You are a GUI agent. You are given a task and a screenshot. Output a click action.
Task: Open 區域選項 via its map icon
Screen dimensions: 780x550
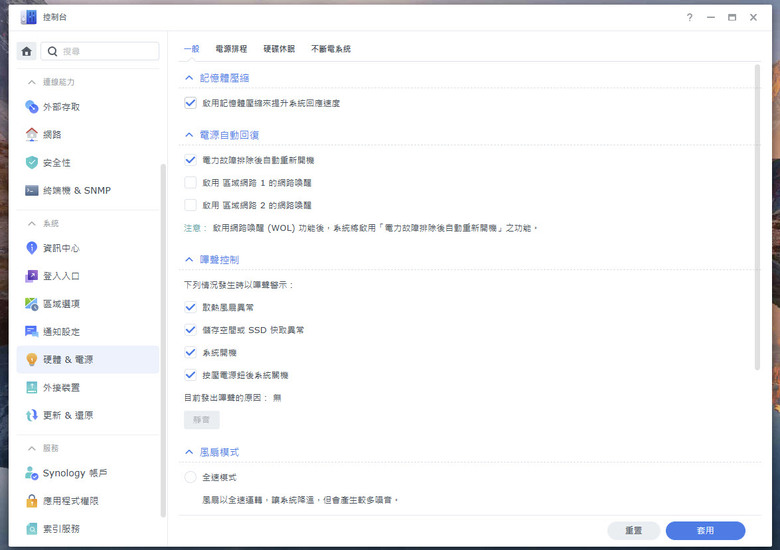tap(31, 304)
